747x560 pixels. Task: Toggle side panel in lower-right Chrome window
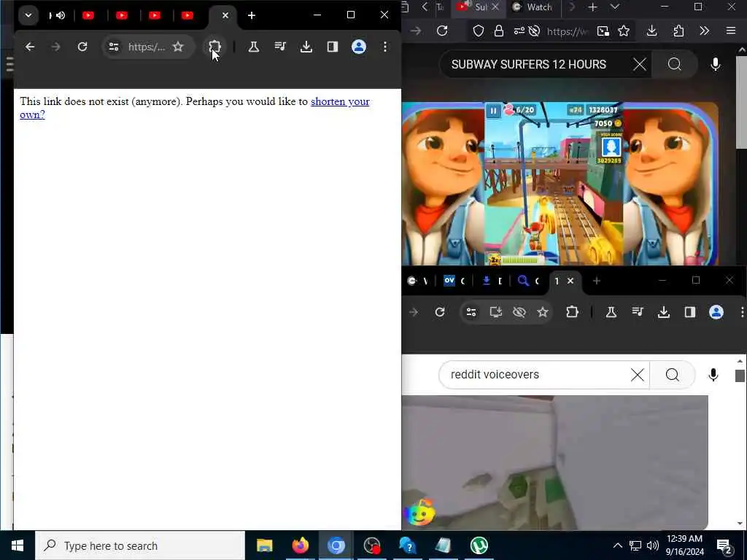click(x=690, y=312)
